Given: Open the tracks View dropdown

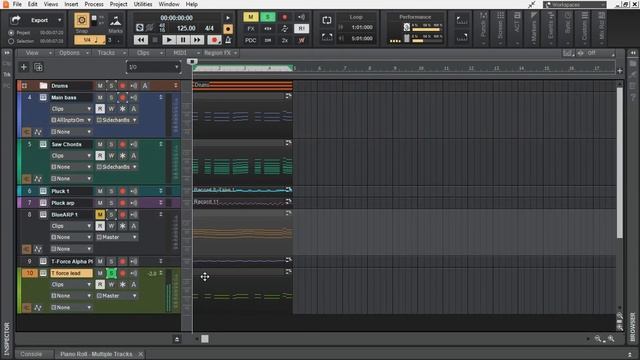Looking at the screenshot, I should coord(38,53).
